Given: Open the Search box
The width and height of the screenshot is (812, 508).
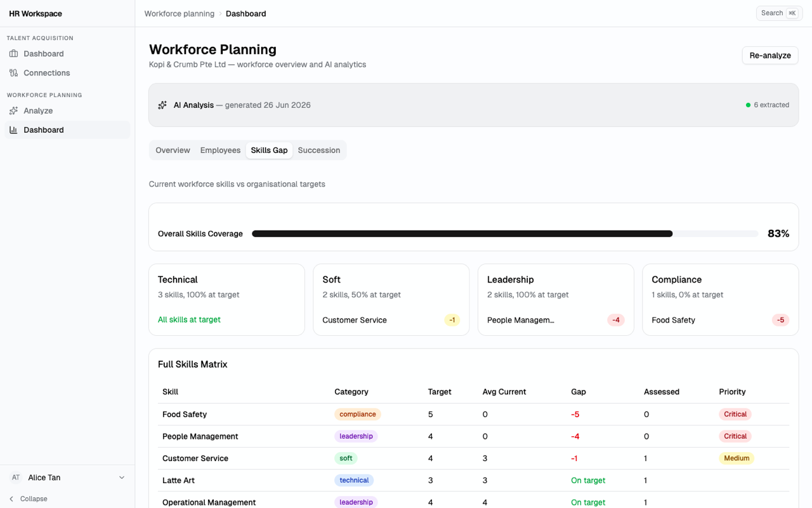Looking at the screenshot, I should 780,13.
